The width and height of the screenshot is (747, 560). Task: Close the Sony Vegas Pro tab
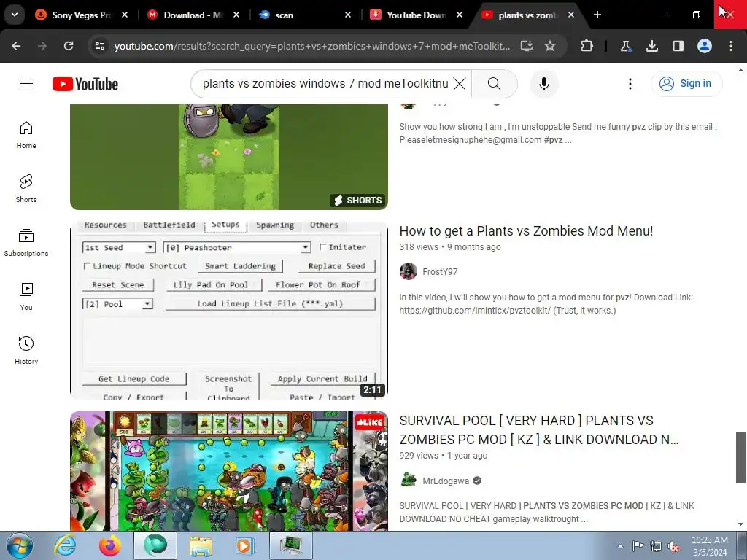(x=125, y=15)
